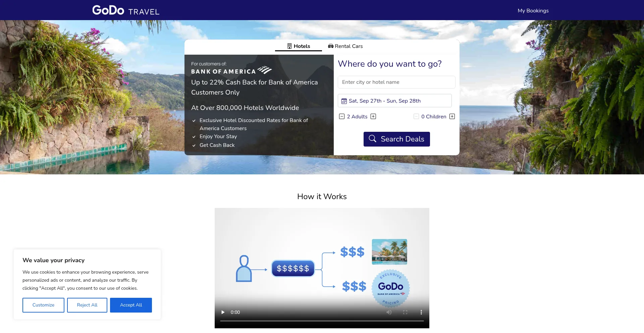Open My Bookings page
Screen dimensions: 644x333
coord(533,11)
